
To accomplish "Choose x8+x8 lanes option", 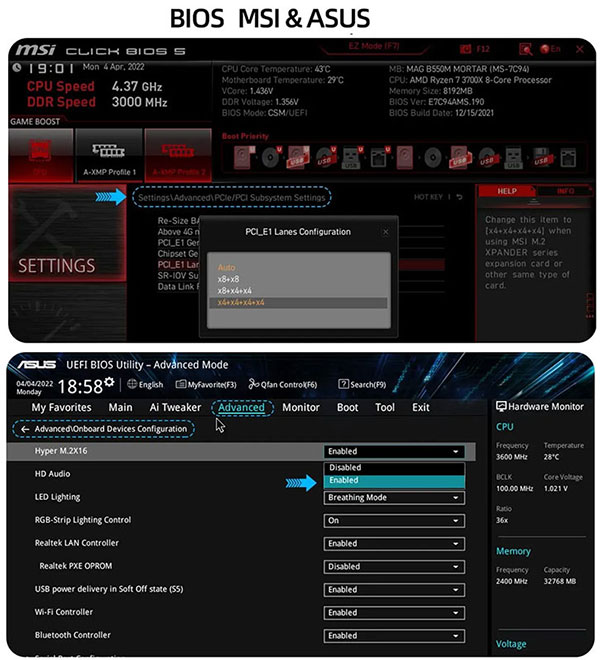I will [228, 279].
